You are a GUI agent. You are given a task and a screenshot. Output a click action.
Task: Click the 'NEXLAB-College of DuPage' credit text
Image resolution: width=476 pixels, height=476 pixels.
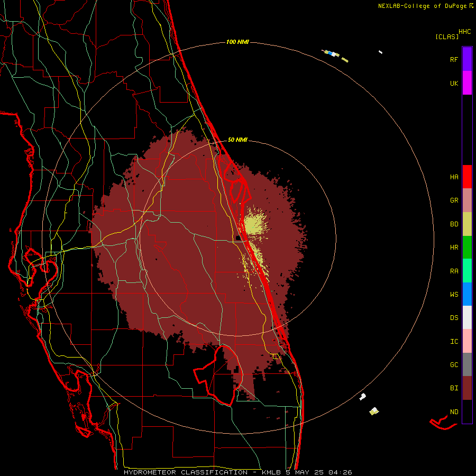pos(422,6)
